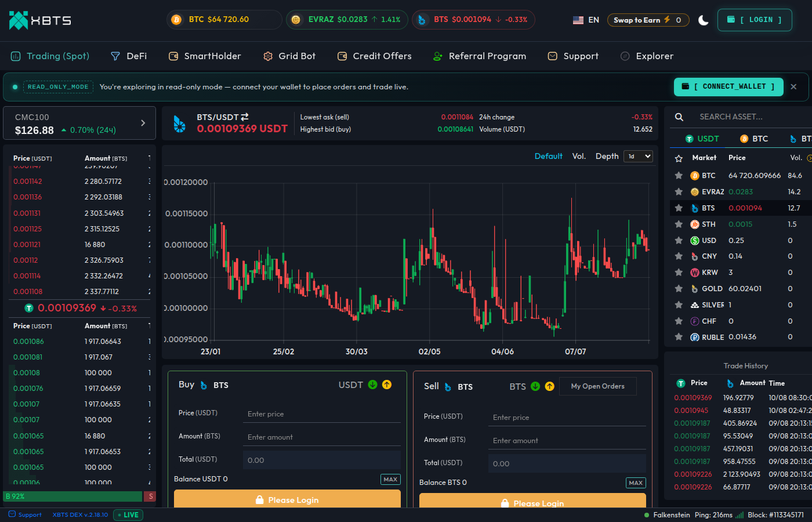
Task: Toggle star for CNY market
Action: tap(679, 256)
